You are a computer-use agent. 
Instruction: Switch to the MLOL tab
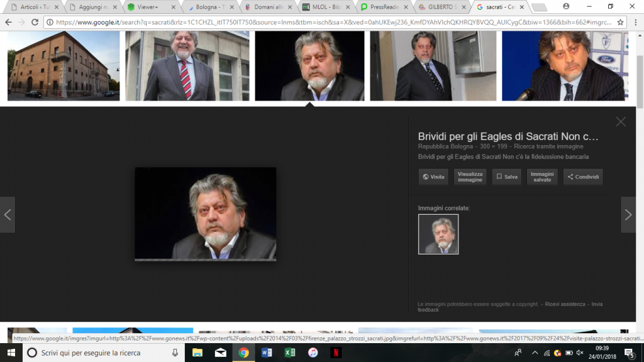click(326, 7)
